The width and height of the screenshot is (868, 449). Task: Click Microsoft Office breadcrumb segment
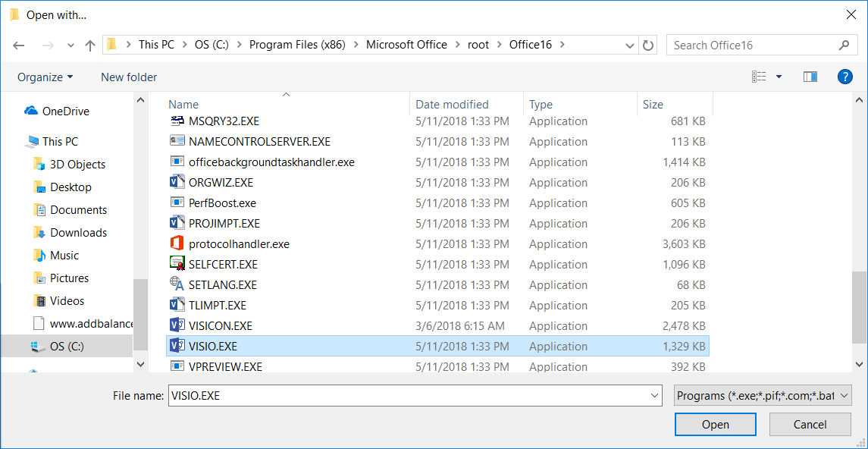point(406,46)
